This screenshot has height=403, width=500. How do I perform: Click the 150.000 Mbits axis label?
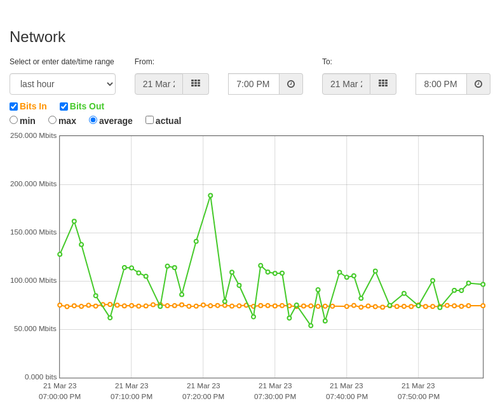click(x=33, y=232)
